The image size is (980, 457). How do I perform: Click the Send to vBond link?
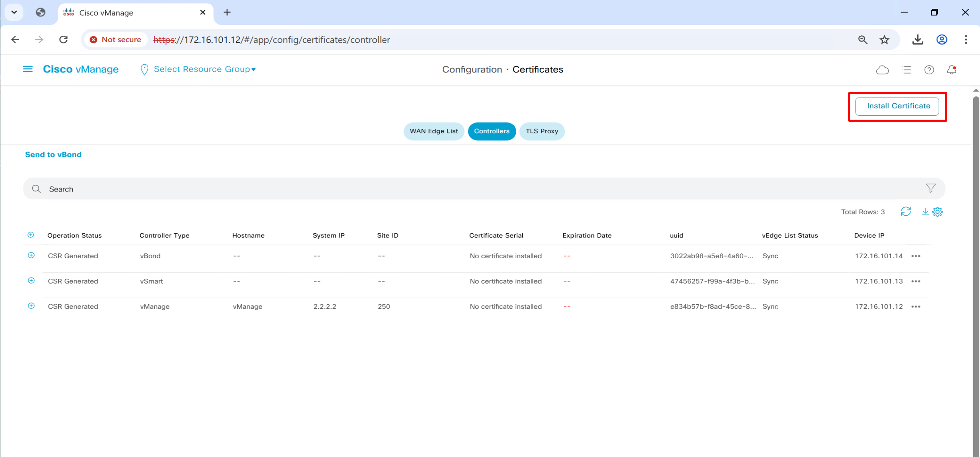click(53, 155)
